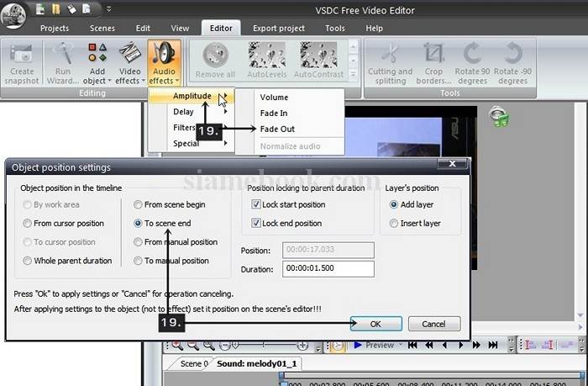Choose Fade In audio effect
Image resolution: width=588 pixels, height=386 pixels.
coord(290,113)
